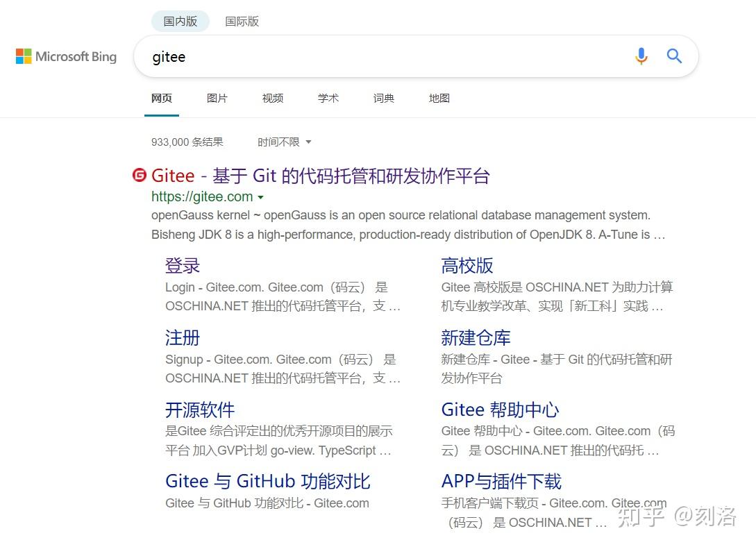Expand the arrow beside https://gitee.com

click(261, 197)
